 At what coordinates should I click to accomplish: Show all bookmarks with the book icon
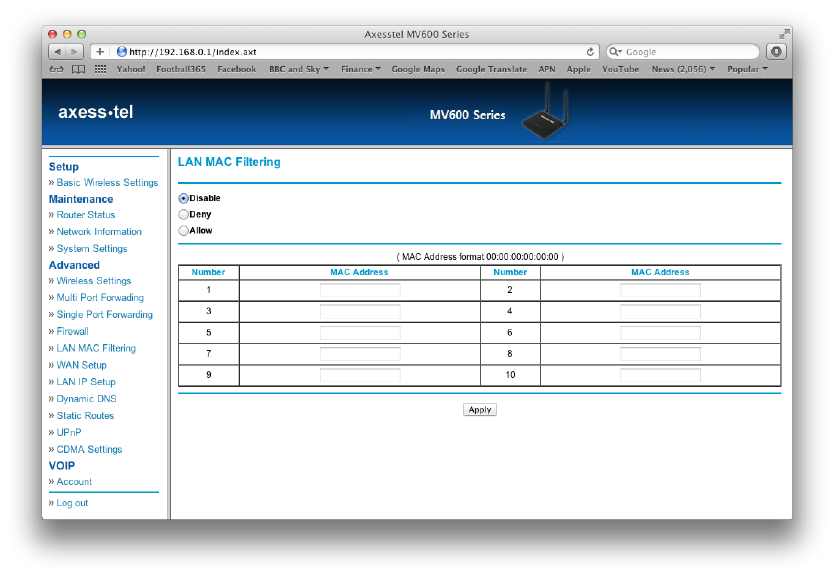(78, 69)
